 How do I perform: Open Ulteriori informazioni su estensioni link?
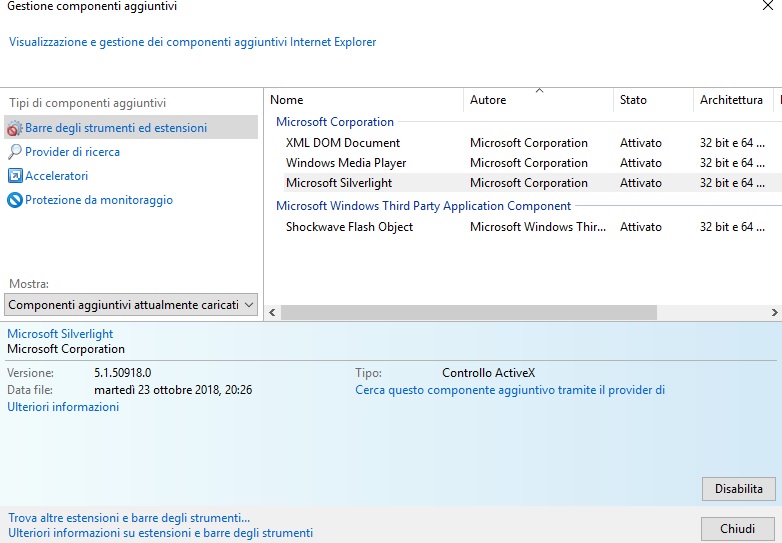click(161, 533)
